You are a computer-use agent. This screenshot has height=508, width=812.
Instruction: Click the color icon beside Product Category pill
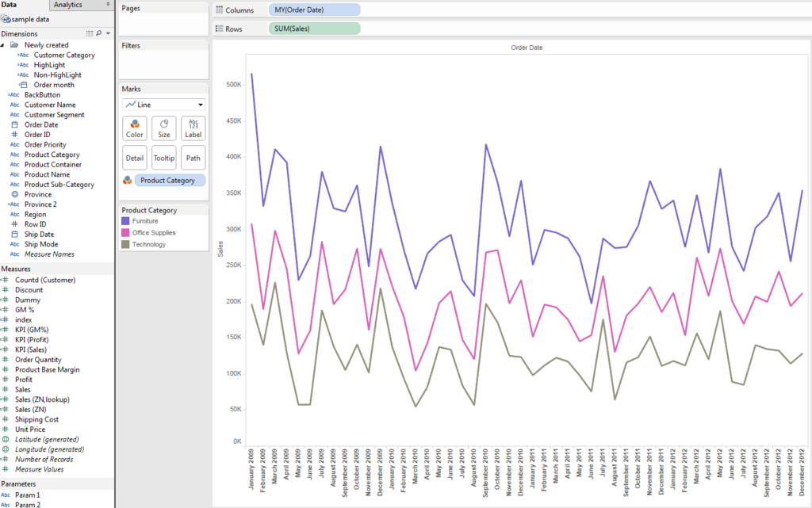click(128, 180)
